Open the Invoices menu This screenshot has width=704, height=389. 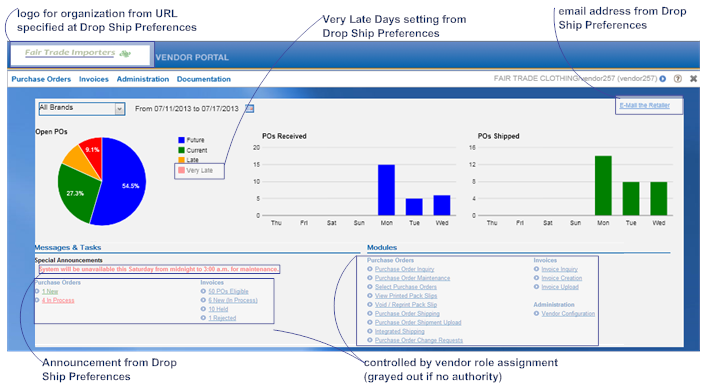[94, 79]
